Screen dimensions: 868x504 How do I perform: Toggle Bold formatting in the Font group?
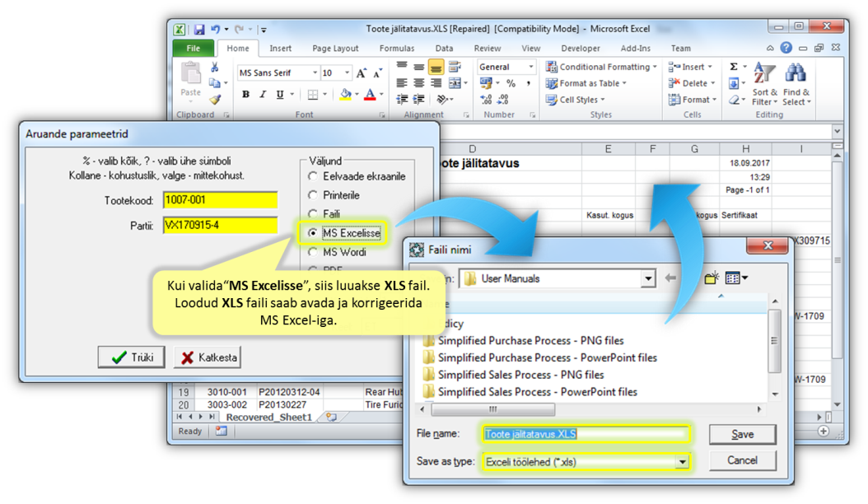tap(245, 94)
